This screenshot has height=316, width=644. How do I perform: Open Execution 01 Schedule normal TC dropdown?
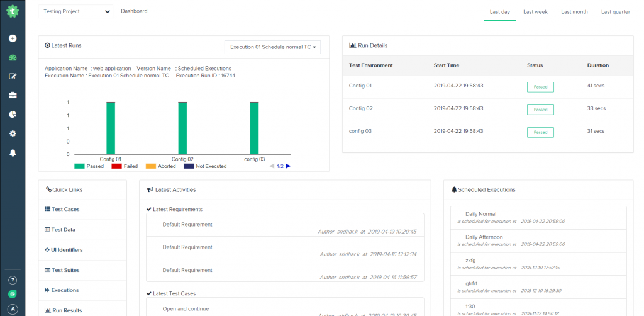273,47
